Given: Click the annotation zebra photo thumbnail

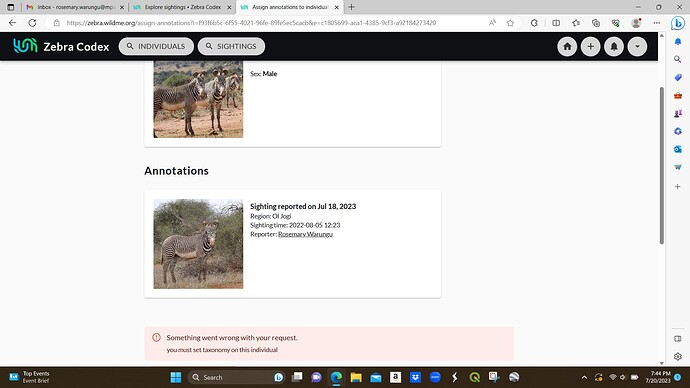Looking at the screenshot, I should coord(198,244).
